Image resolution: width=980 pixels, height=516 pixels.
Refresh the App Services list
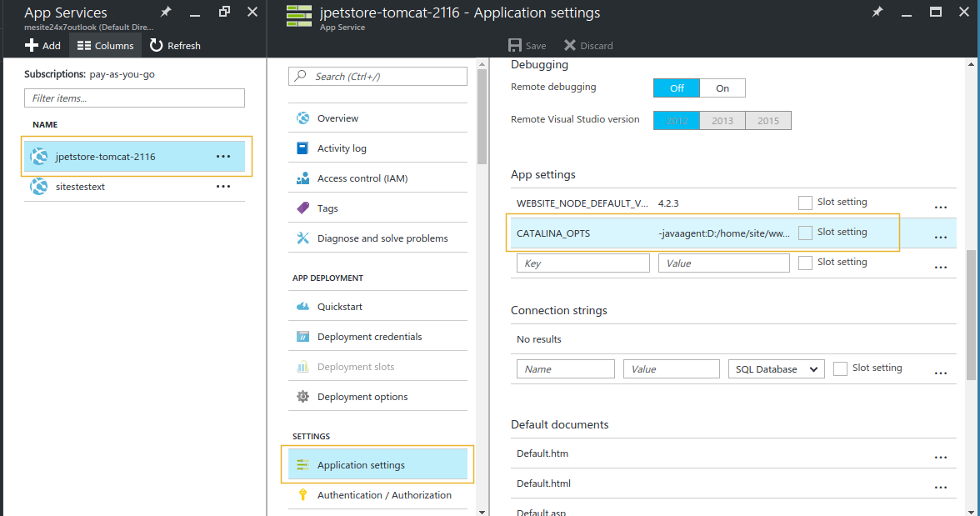174,45
